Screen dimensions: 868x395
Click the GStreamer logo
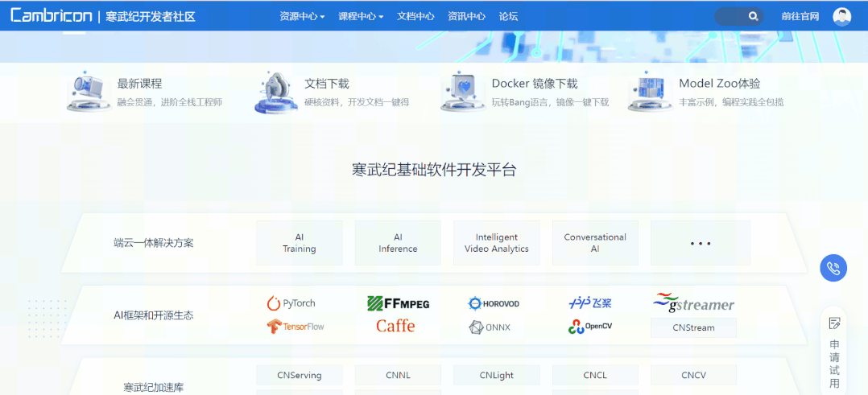pyautogui.click(x=693, y=302)
